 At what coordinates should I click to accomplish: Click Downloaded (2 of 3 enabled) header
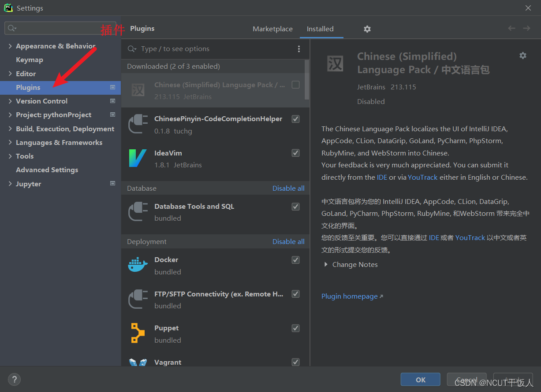point(173,66)
